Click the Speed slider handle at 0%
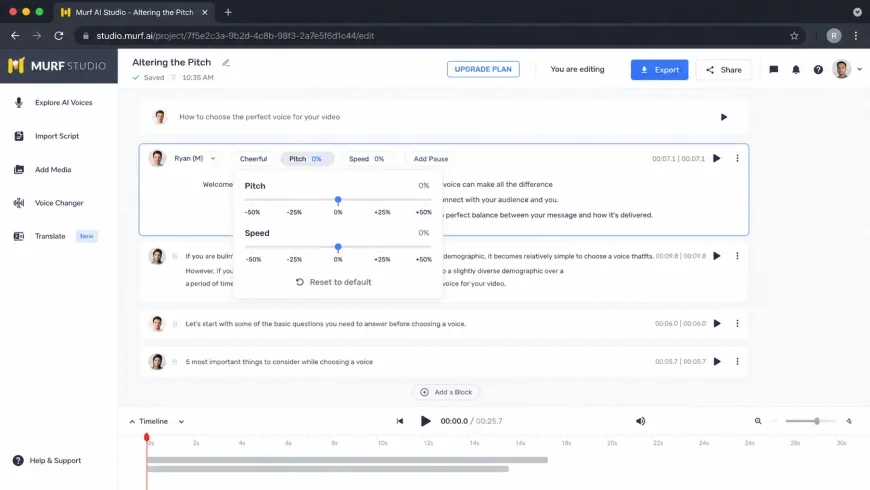 [x=338, y=247]
